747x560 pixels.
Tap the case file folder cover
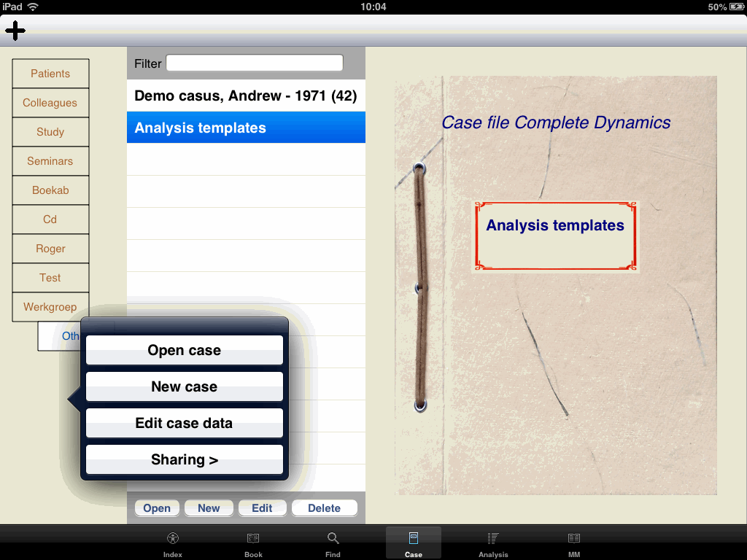(555, 285)
